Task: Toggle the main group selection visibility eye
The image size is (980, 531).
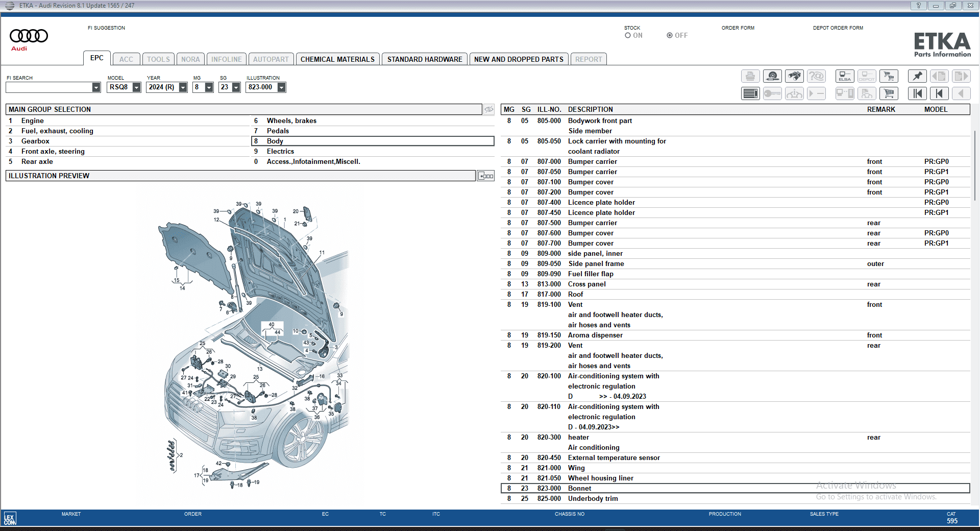Action: tap(488, 109)
